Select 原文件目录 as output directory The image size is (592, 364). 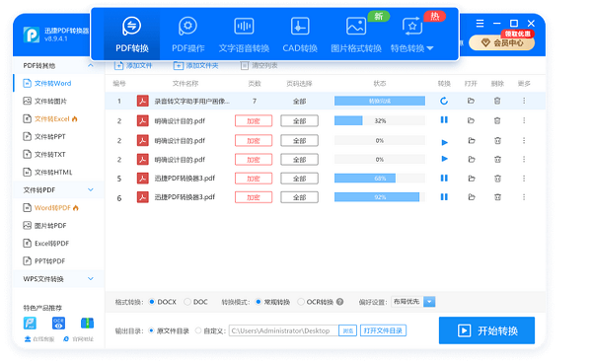[151, 330]
